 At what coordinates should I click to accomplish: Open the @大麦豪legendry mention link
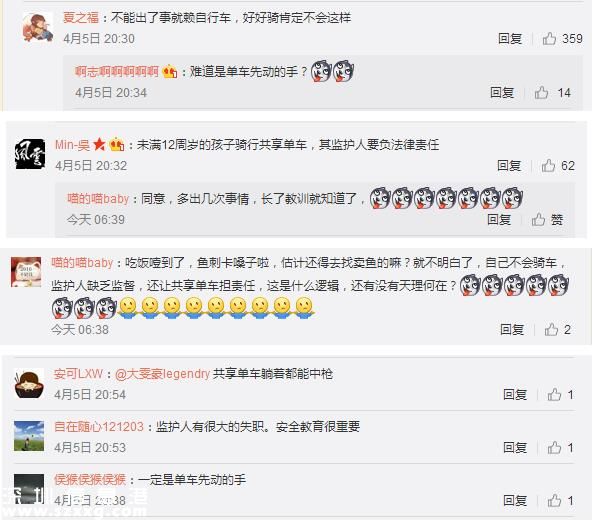(162, 374)
